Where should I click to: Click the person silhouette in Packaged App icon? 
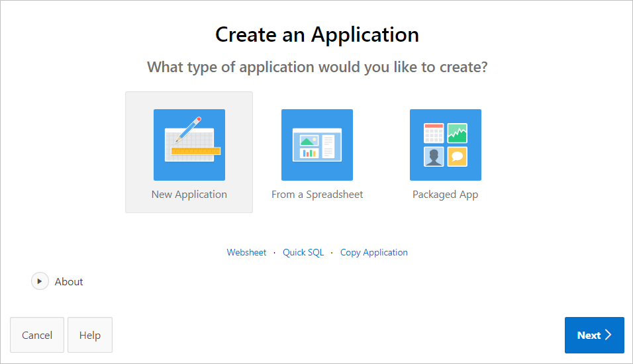(x=434, y=156)
